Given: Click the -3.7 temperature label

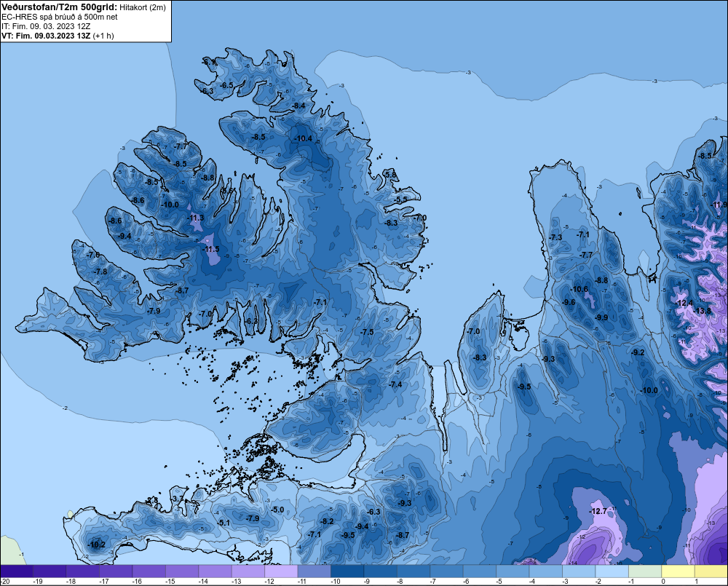Looking at the screenshot, I should coord(177,499).
